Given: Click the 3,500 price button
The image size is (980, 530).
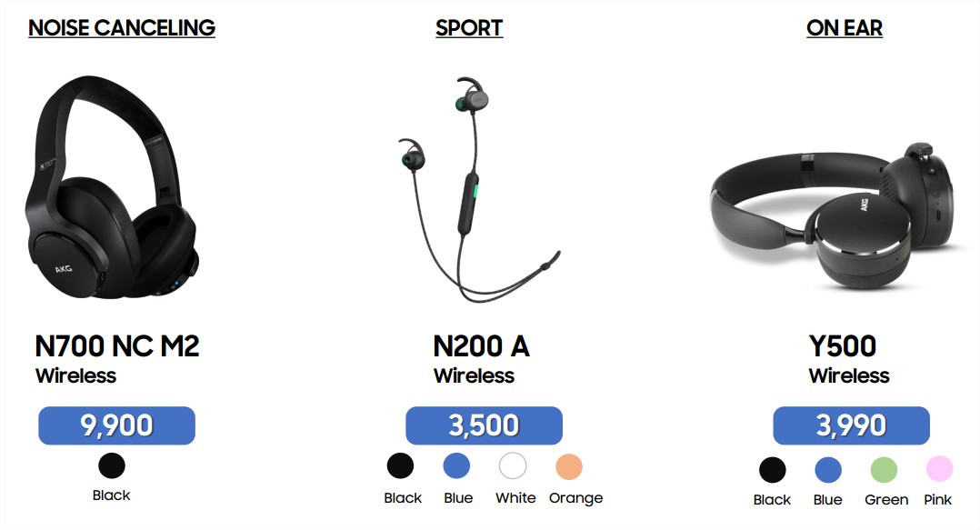Looking at the screenshot, I should (484, 425).
